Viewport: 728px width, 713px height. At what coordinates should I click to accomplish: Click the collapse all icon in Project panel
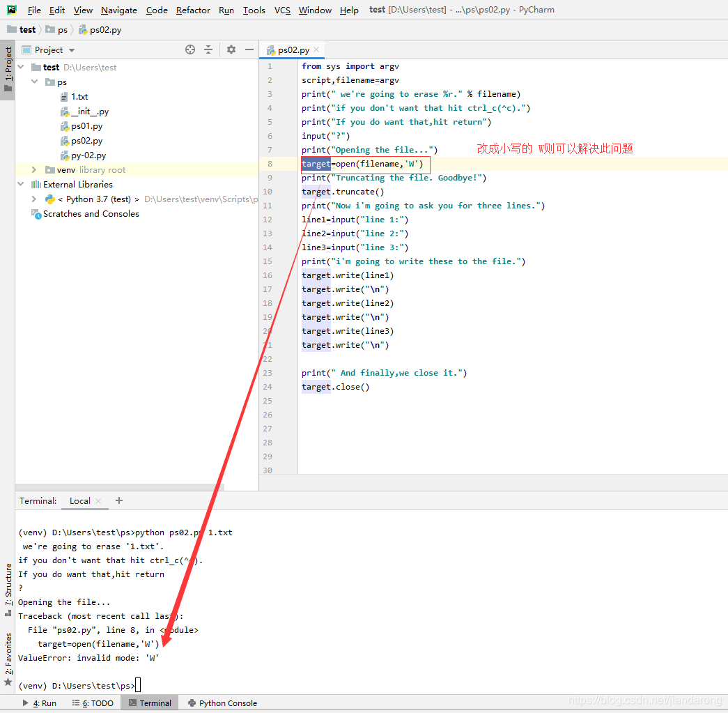point(208,49)
